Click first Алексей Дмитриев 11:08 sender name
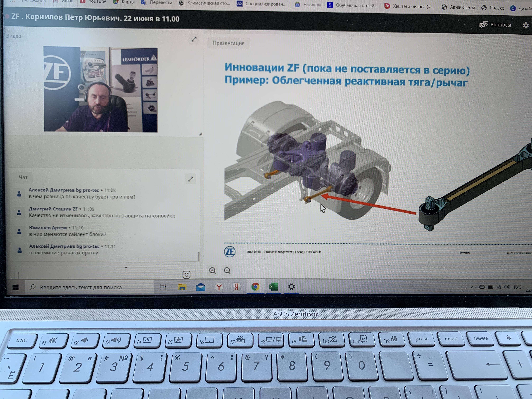The height and width of the screenshot is (399, 532). coord(64,190)
